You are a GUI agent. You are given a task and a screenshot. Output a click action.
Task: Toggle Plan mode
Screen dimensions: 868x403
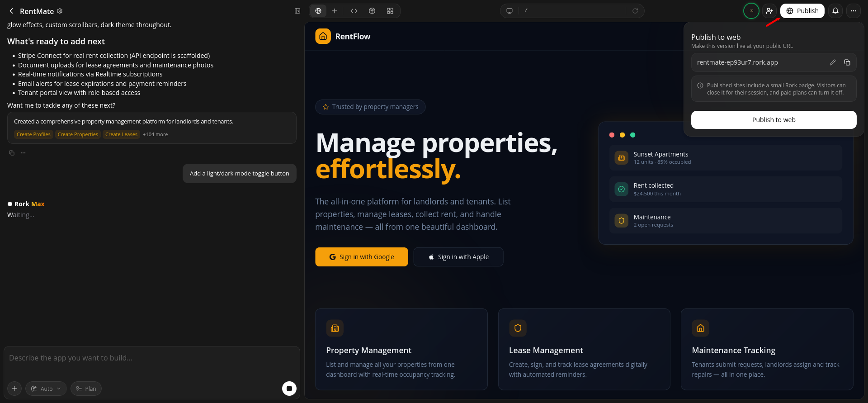[86, 389]
